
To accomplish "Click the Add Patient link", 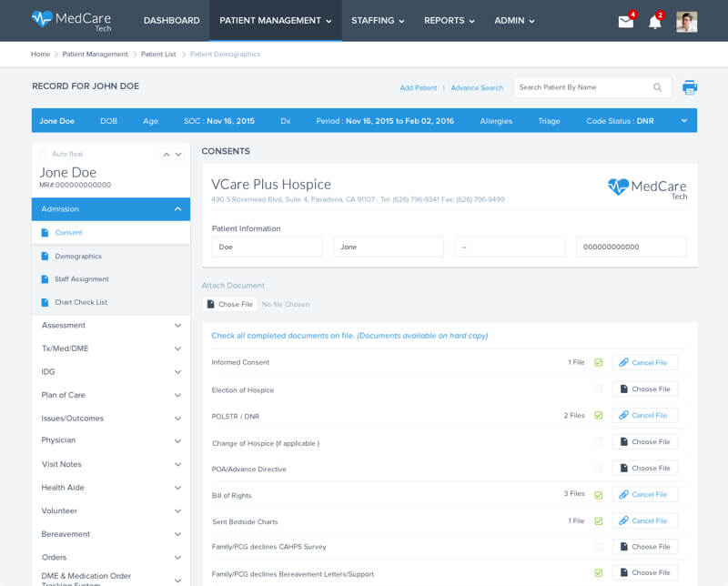I will pos(419,87).
